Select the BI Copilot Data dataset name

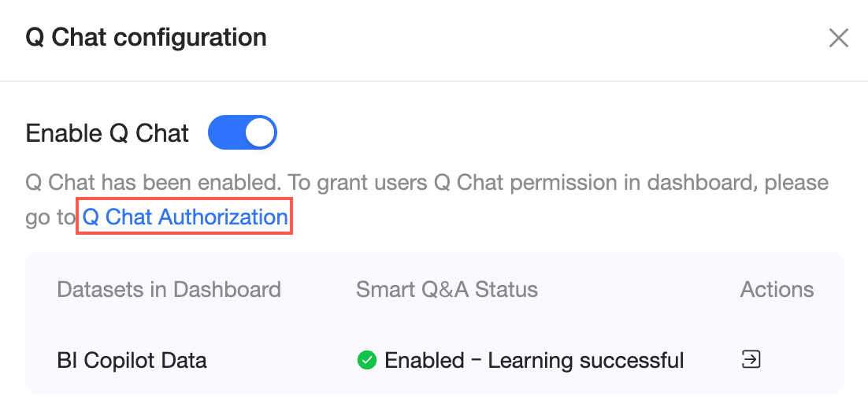[132, 361]
